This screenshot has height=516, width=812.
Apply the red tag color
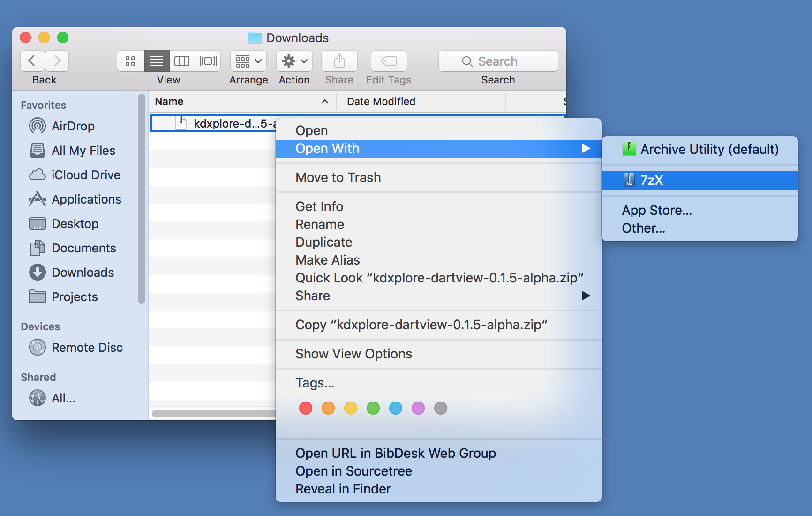[x=306, y=408]
